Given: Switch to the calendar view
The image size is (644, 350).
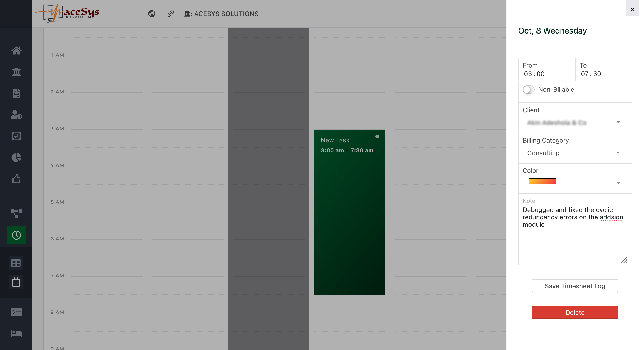Looking at the screenshot, I should pyautogui.click(x=16, y=282).
